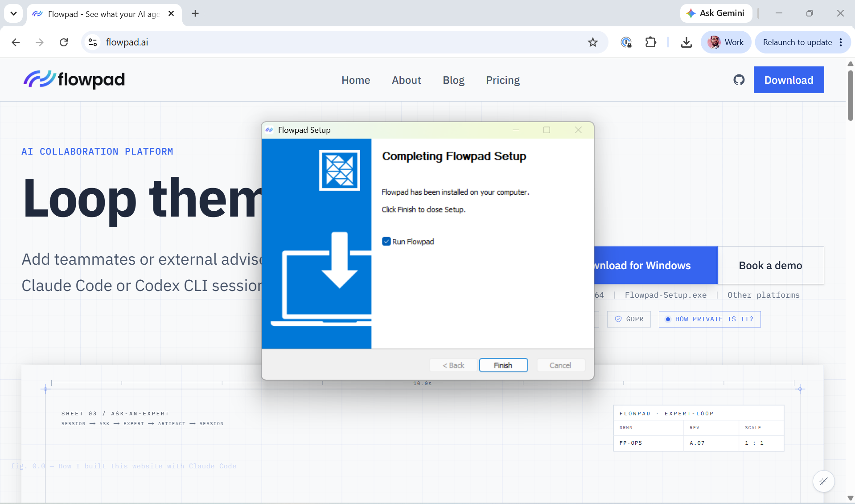The height and width of the screenshot is (504, 855).
Task: Click the '10.0s' timeline duration label
Action: [x=422, y=383]
